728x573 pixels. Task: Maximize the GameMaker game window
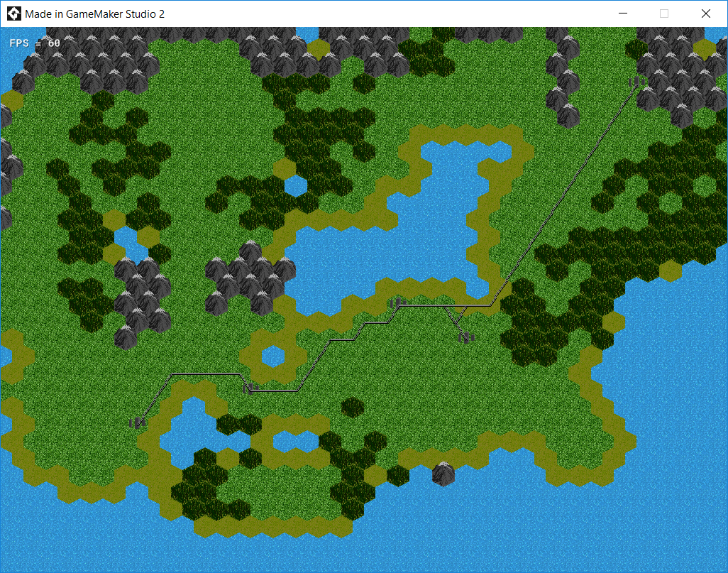(663, 13)
